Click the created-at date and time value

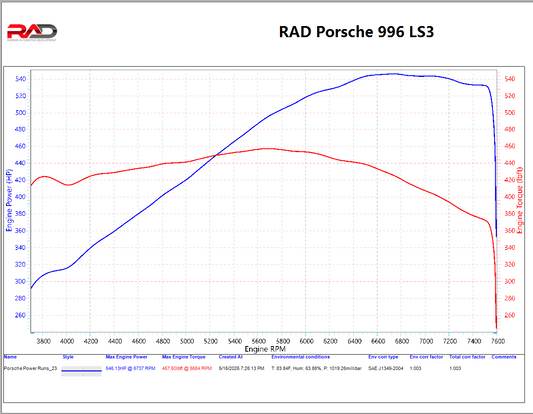pos(241,368)
